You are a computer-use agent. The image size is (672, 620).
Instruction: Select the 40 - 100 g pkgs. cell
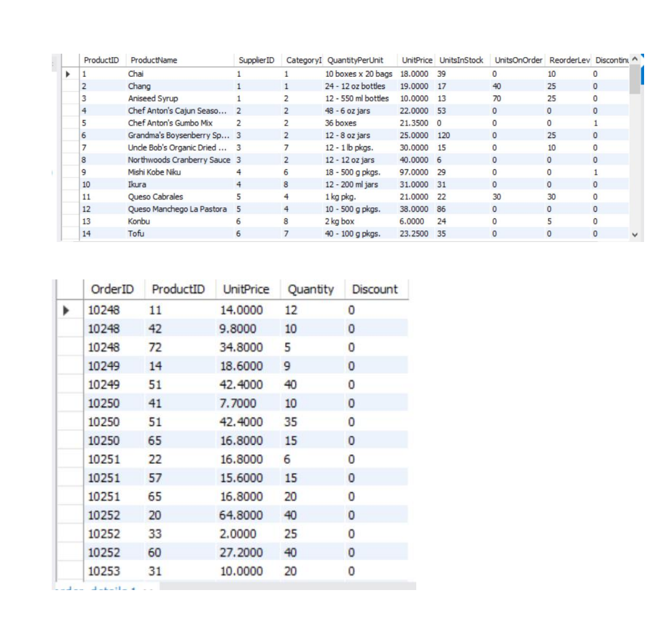pyautogui.click(x=353, y=234)
